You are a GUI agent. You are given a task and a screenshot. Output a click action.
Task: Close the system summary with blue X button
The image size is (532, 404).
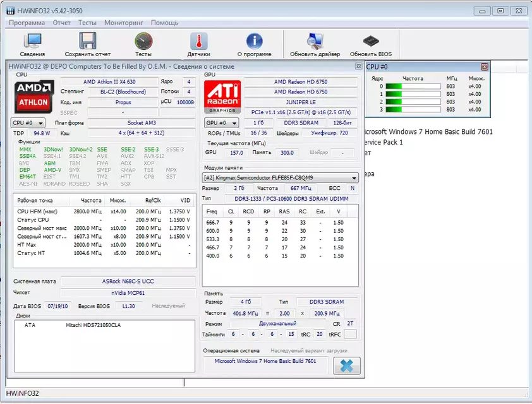347,365
